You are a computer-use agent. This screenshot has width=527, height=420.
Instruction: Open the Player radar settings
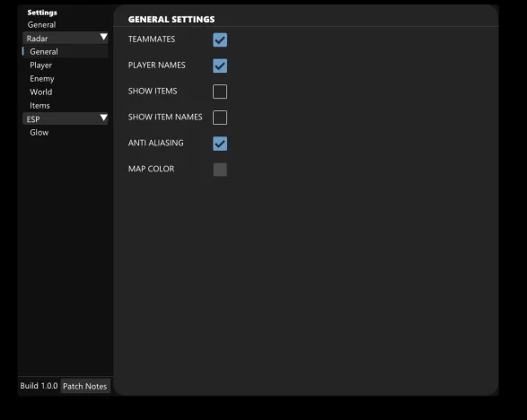41,66
